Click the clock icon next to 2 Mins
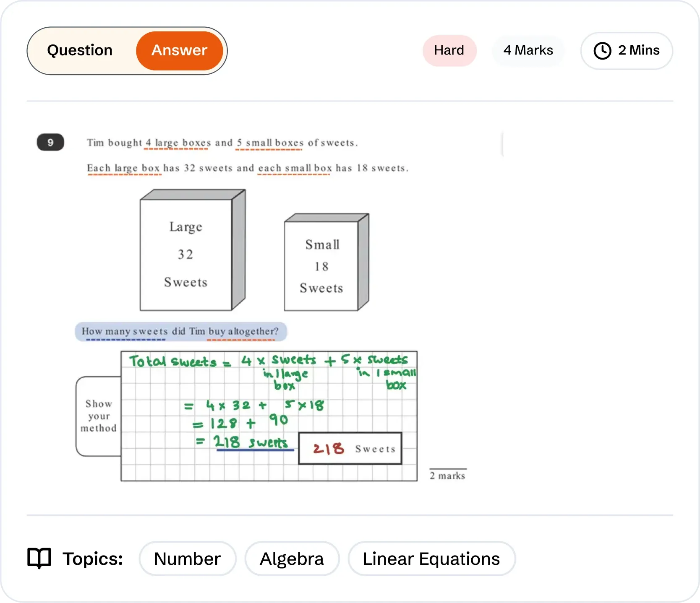Viewport: 700px width, 603px height. pos(602,50)
